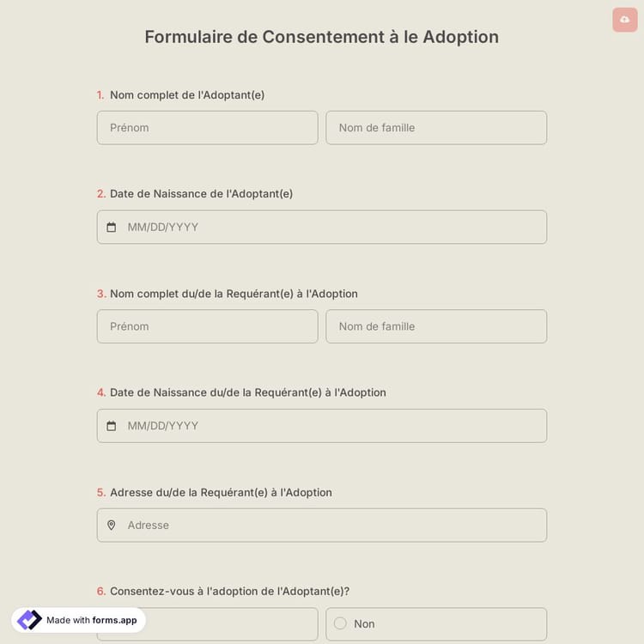644x644 pixels.
Task: Select the "Non" radio option
Action: point(340,624)
